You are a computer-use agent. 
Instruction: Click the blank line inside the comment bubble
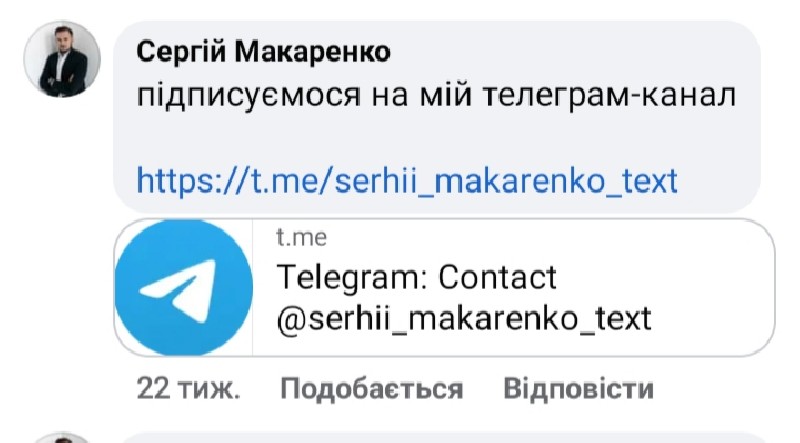click(440, 138)
